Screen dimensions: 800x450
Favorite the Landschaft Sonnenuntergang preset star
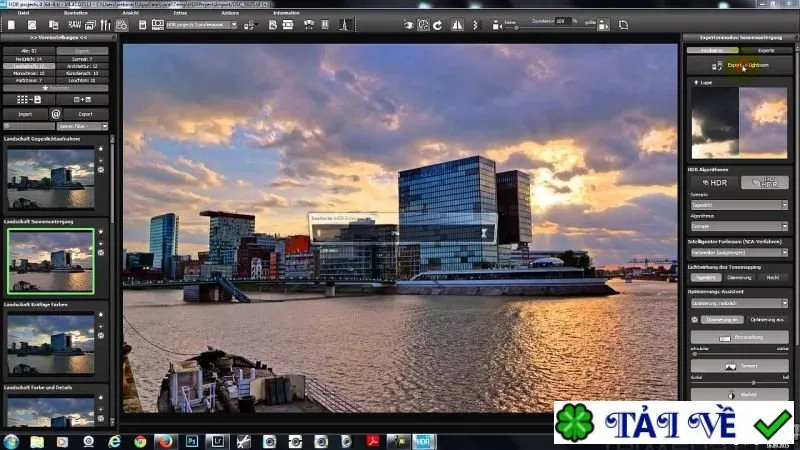[x=101, y=232]
